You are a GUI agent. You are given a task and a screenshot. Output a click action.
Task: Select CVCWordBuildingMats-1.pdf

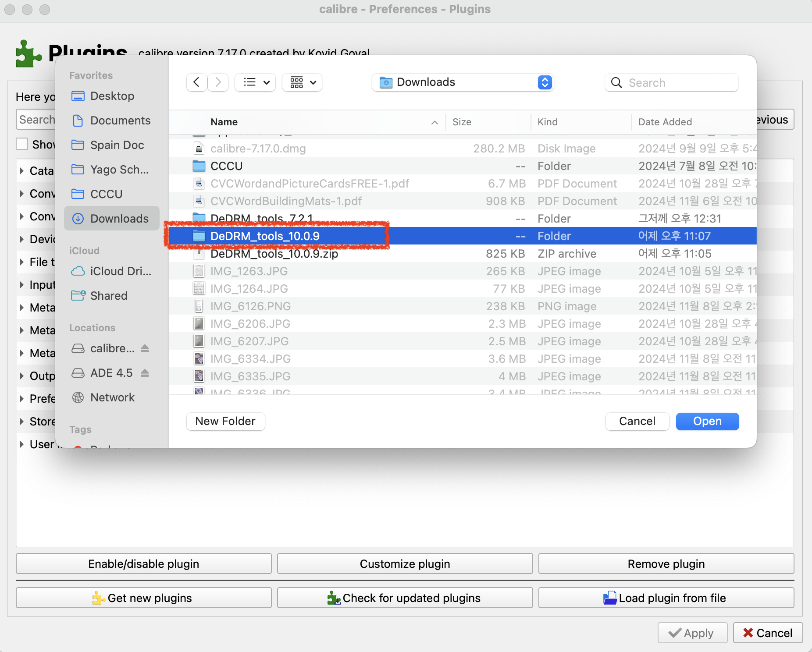pyautogui.click(x=463, y=201)
